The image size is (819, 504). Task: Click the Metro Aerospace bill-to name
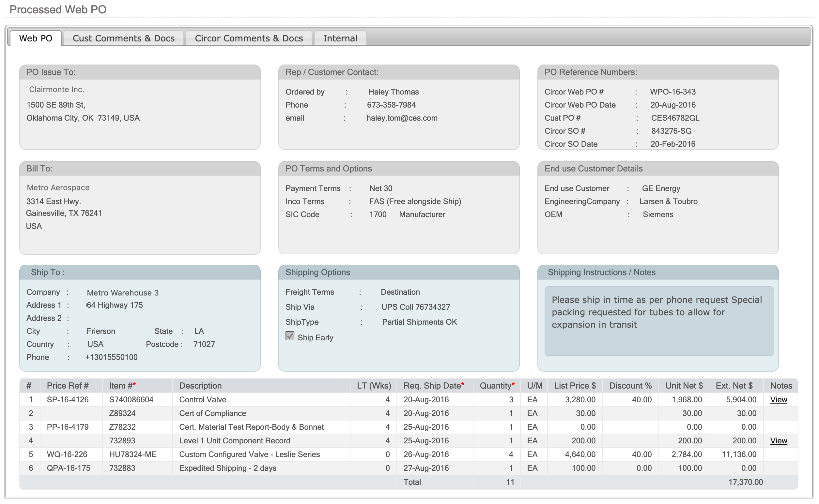click(x=58, y=188)
